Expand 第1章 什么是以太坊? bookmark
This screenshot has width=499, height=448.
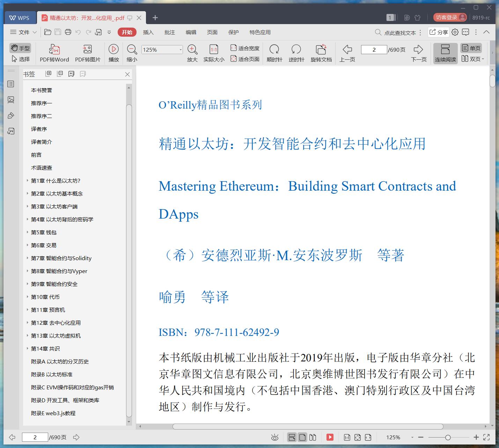coord(28,181)
